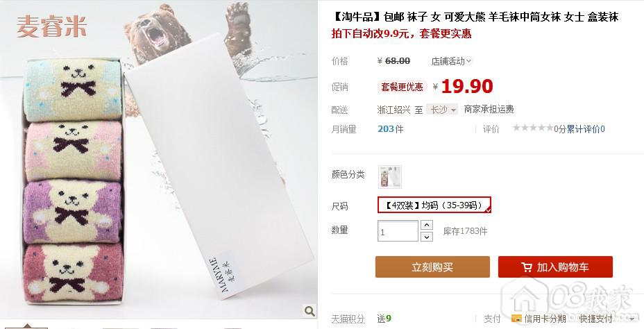Click the star rating icons
The width and height of the screenshot is (644, 329).
(533, 128)
